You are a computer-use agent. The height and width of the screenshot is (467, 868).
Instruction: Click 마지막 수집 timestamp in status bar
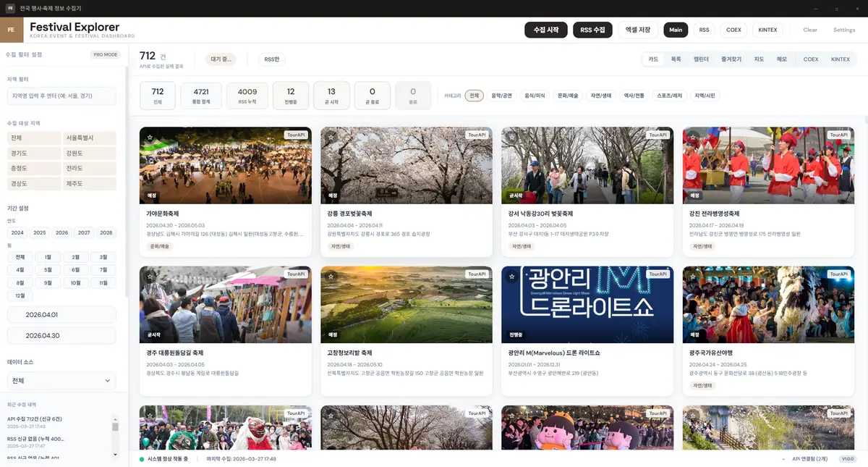point(241,459)
